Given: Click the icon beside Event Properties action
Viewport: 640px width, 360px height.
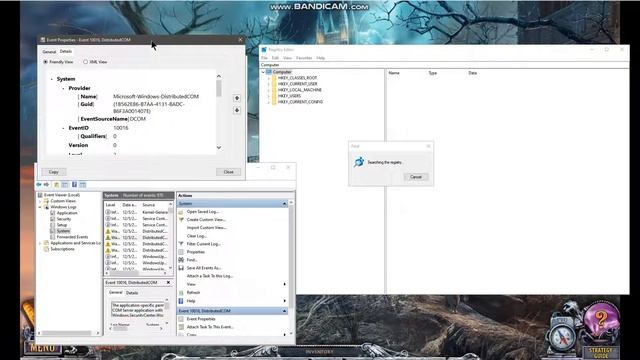Looking at the screenshot, I should tap(181, 319).
